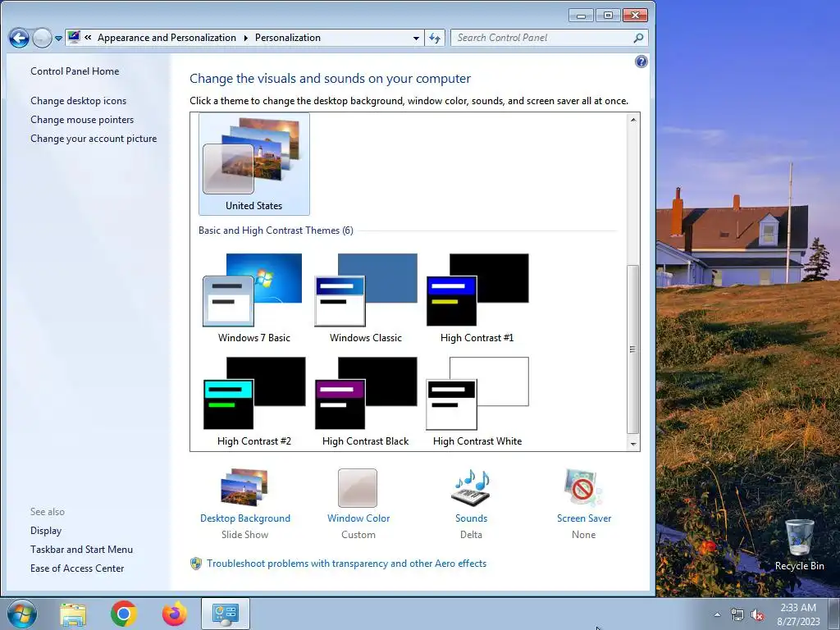Image resolution: width=840 pixels, height=630 pixels.
Task: Click the Personalization breadcrumb
Action: click(288, 38)
